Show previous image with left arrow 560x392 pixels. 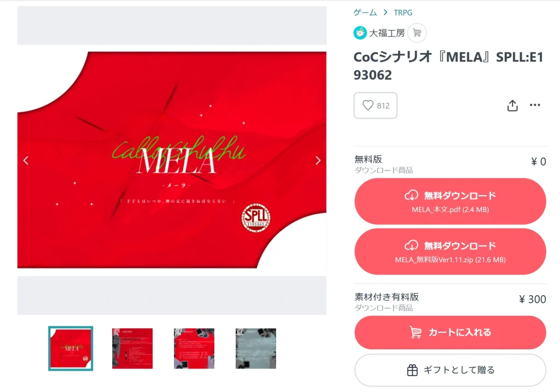(26, 161)
